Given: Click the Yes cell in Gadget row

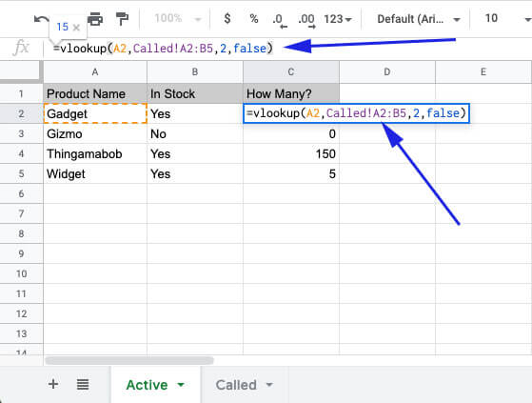Looking at the screenshot, I should coord(195,113).
